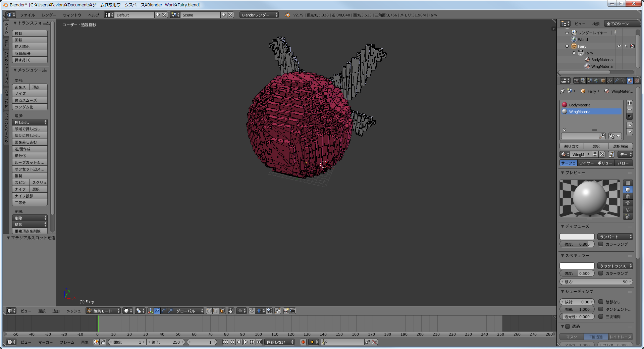This screenshot has height=349, width=644.
Task: Render OpenGL animation with the clapperboard icon
Action: click(x=292, y=311)
